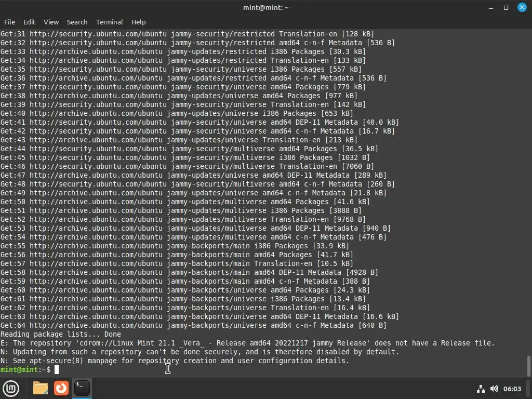Click the error line starting 'E: The repository'
The image size is (532, 399).
[247, 343]
